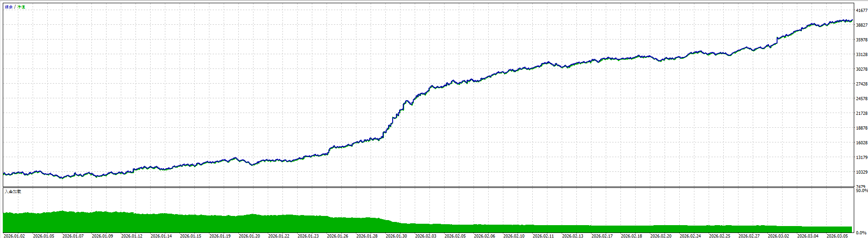Click the 2026.02.18 date label
868x238 pixels.
click(x=631, y=236)
